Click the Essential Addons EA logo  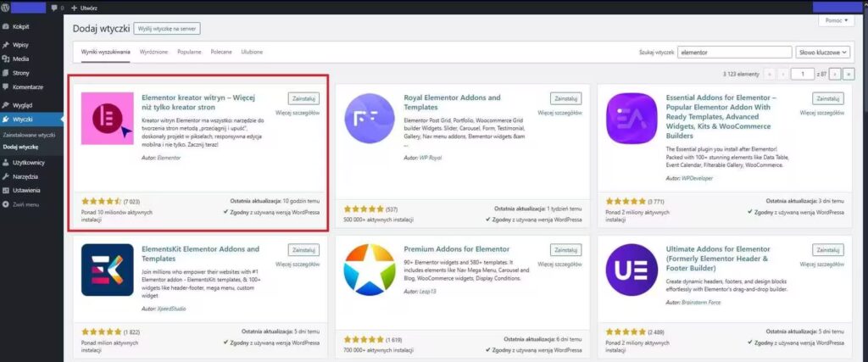(x=632, y=119)
